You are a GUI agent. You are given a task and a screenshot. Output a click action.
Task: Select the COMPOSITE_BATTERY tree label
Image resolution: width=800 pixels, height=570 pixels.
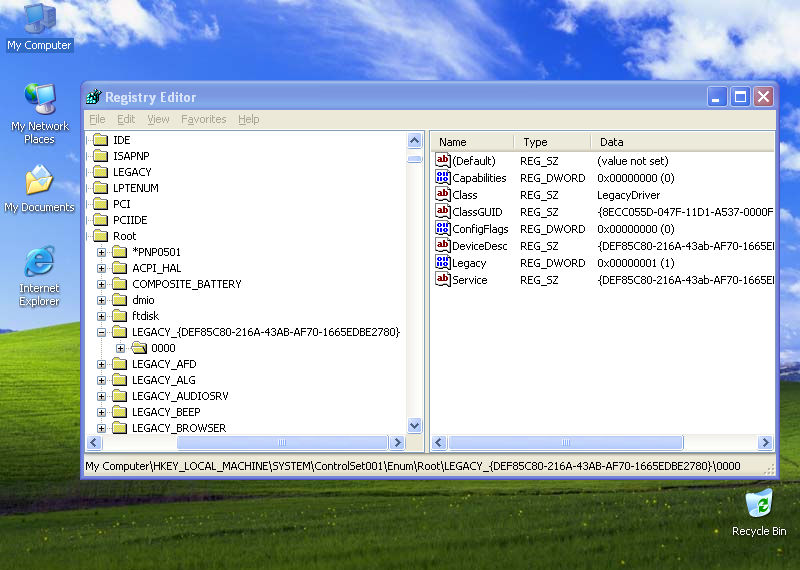pos(187,284)
